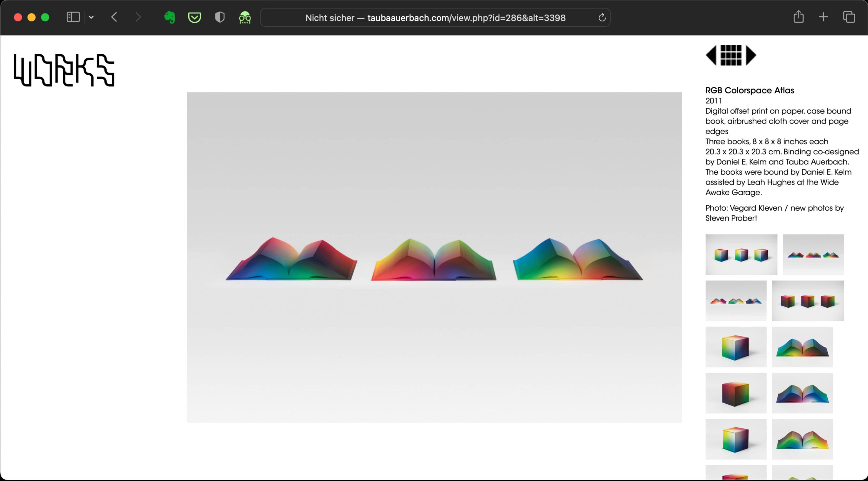Select thumbnail of three dark red cubes
This screenshot has height=481, width=868.
[808, 301]
